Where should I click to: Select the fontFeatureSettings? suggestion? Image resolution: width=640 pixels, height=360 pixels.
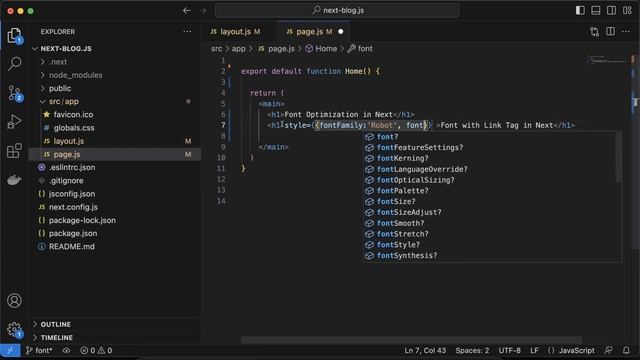492,147
